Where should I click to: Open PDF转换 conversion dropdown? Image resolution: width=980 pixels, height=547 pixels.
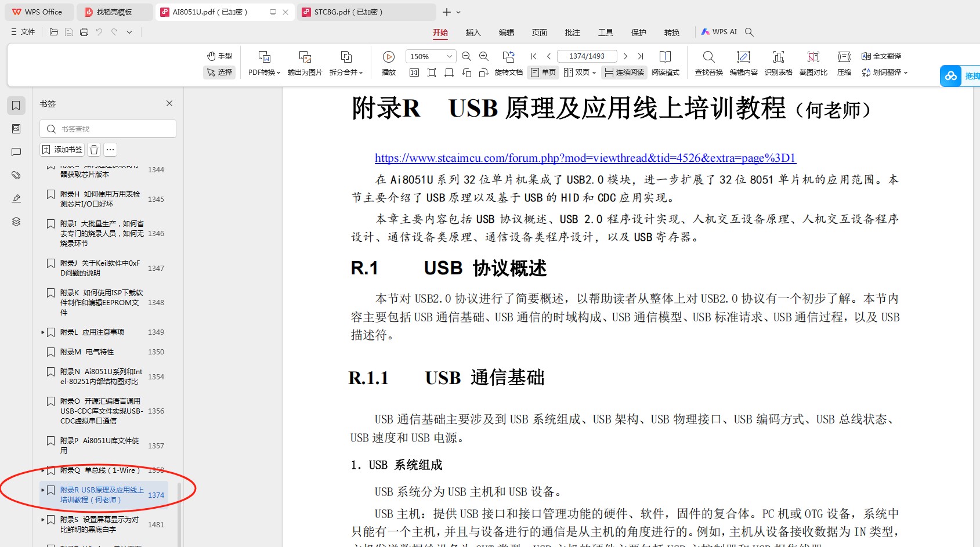[264, 63]
